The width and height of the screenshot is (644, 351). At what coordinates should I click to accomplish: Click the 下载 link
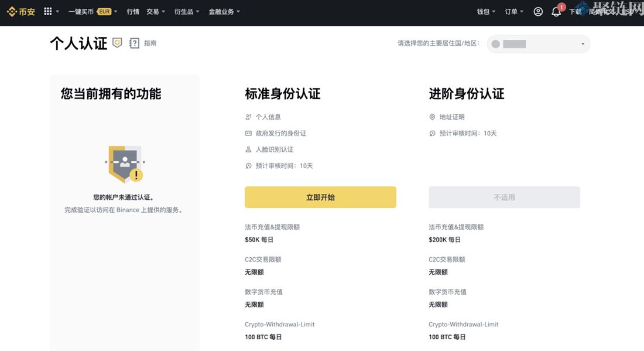(576, 12)
